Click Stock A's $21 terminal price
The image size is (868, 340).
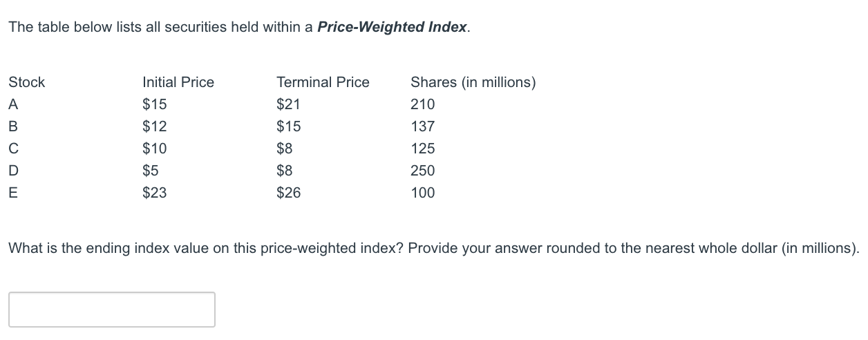click(x=288, y=104)
